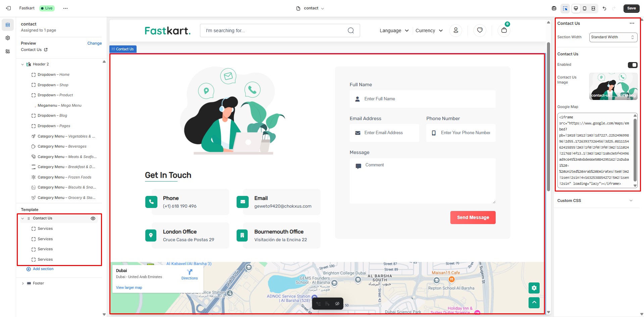The height and width of the screenshot is (317, 644).
Task: Switch to fullscreen width preview
Action: (593, 8)
